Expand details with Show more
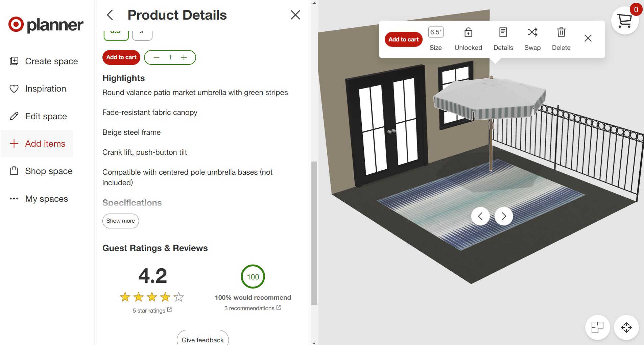644x345 pixels. [121, 221]
